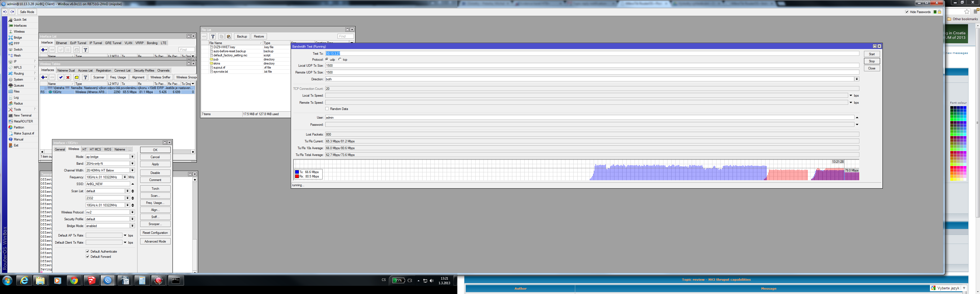Screen dimensions: 980x294
Task: Uncheck the Default Authenticate checkbox
Action: (87, 252)
